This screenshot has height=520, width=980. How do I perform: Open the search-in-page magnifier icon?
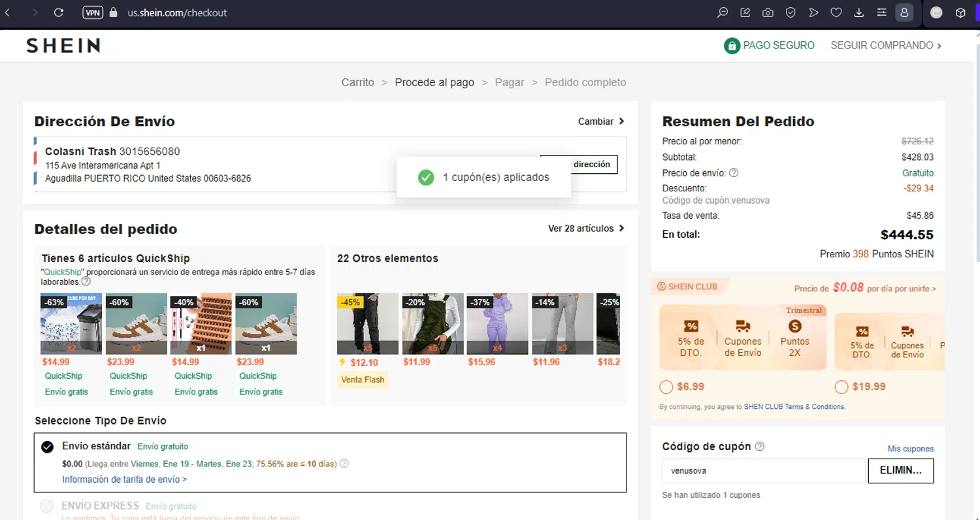tap(723, 12)
